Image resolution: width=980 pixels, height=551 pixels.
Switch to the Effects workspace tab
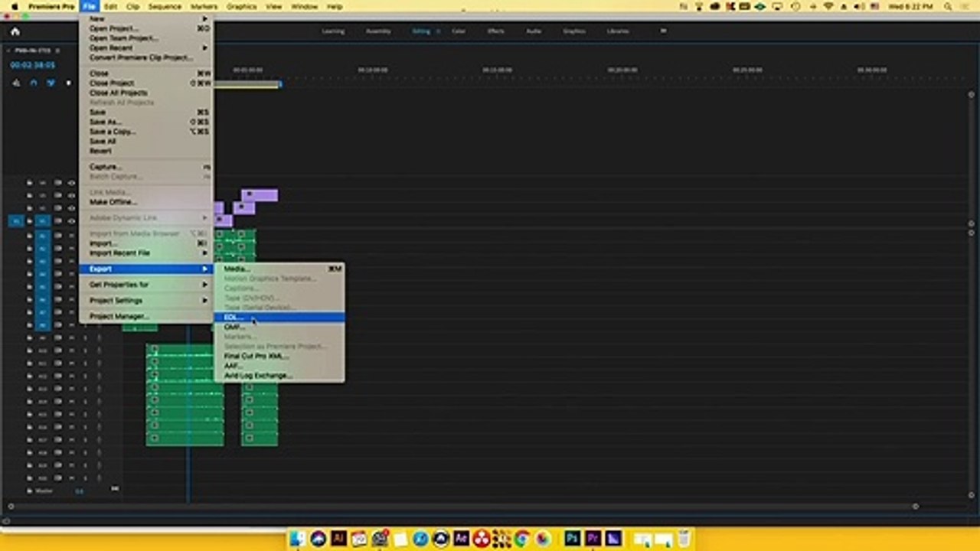coord(496,31)
